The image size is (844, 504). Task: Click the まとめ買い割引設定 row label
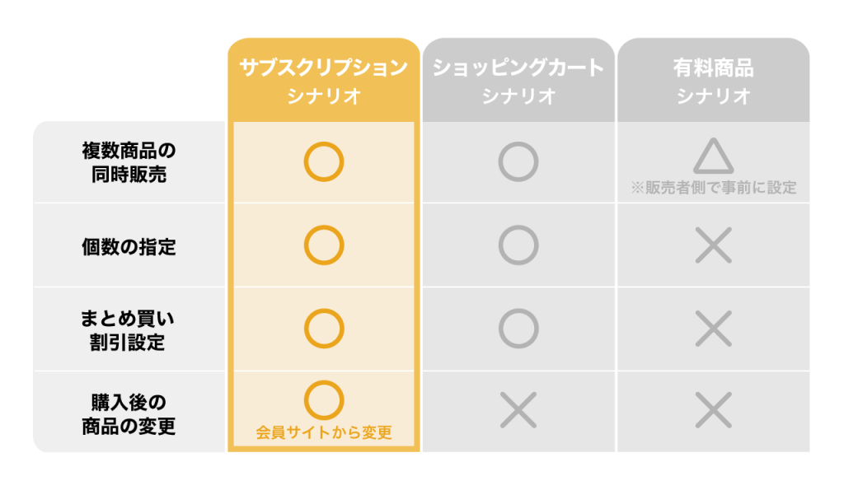pos(128,330)
